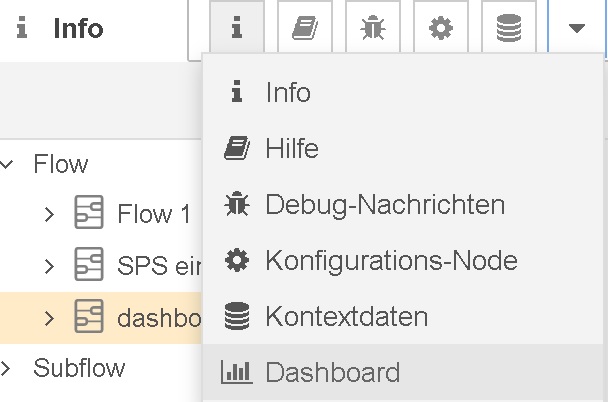The height and width of the screenshot is (402, 608).
Task: Expand the Flow 1 tree node
Action: click(x=49, y=214)
